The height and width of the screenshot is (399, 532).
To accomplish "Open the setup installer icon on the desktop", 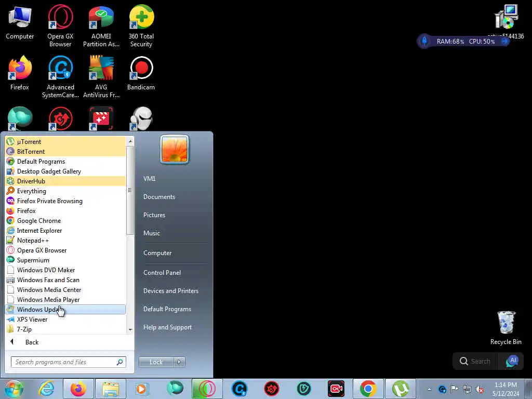I will 506,21.
